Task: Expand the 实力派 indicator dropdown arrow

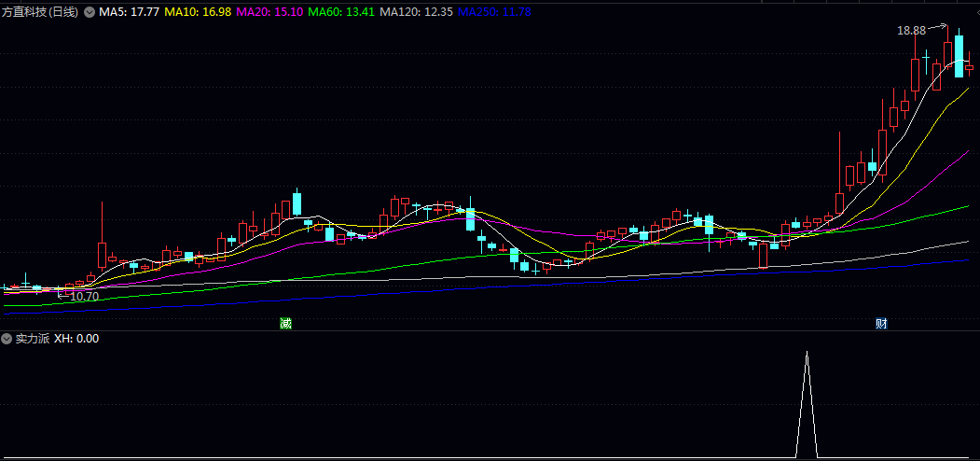Action: click(7, 339)
